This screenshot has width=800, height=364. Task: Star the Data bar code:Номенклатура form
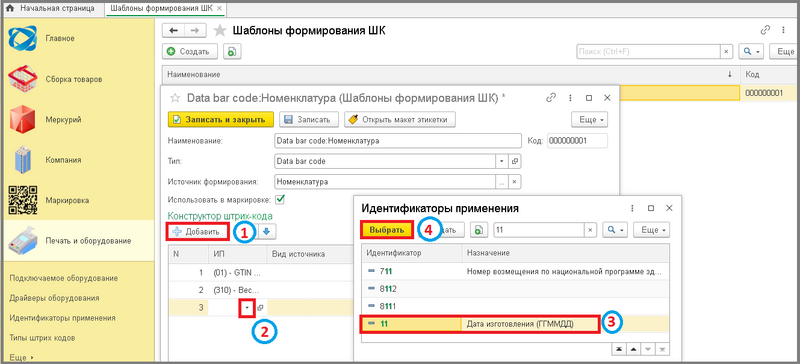coord(175,98)
